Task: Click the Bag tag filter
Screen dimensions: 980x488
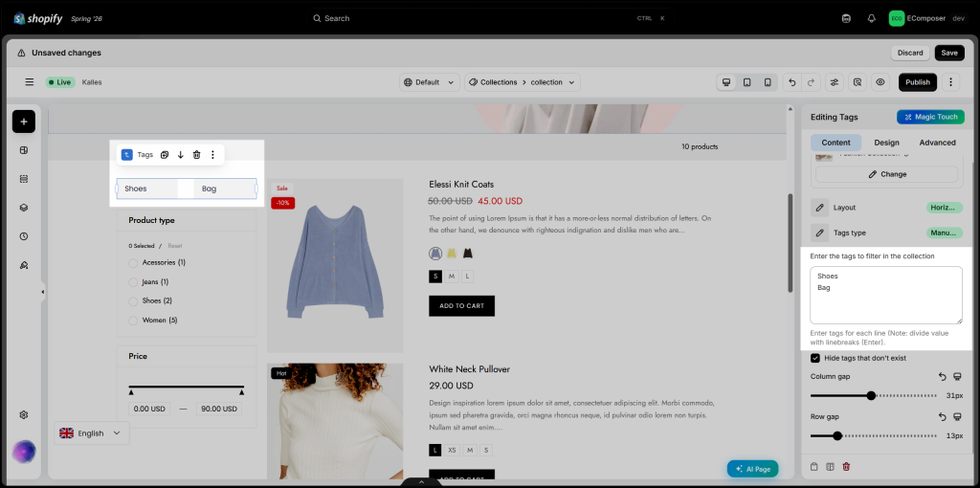Action: coord(225,189)
